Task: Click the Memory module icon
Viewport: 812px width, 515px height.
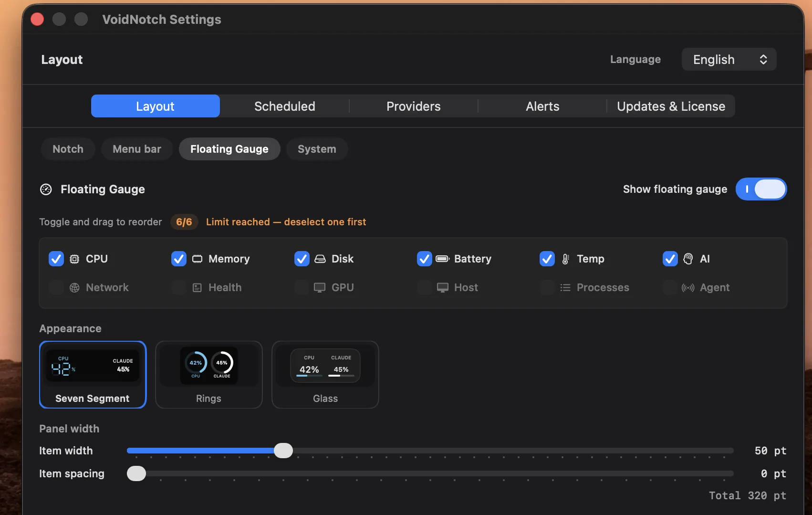Action: pos(197,259)
